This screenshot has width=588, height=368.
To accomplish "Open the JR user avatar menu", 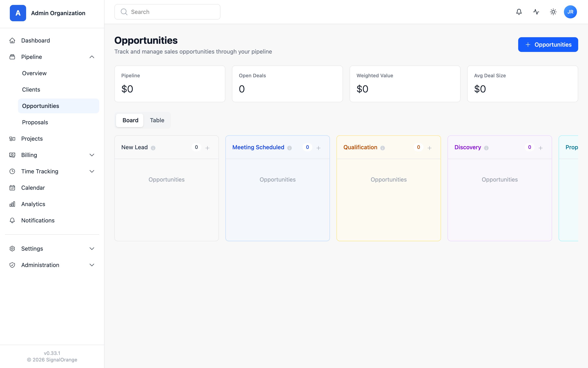I will coord(570,12).
